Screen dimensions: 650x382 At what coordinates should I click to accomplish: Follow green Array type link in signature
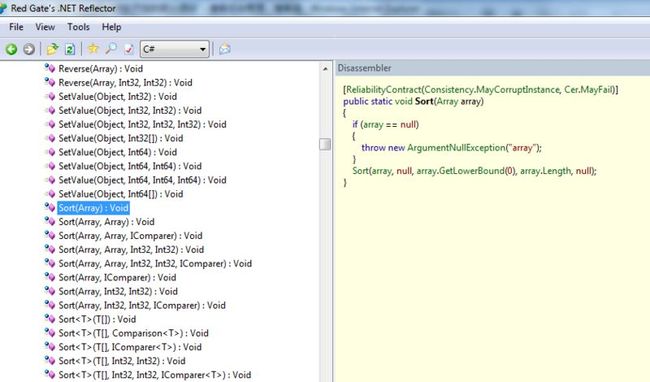click(447, 102)
